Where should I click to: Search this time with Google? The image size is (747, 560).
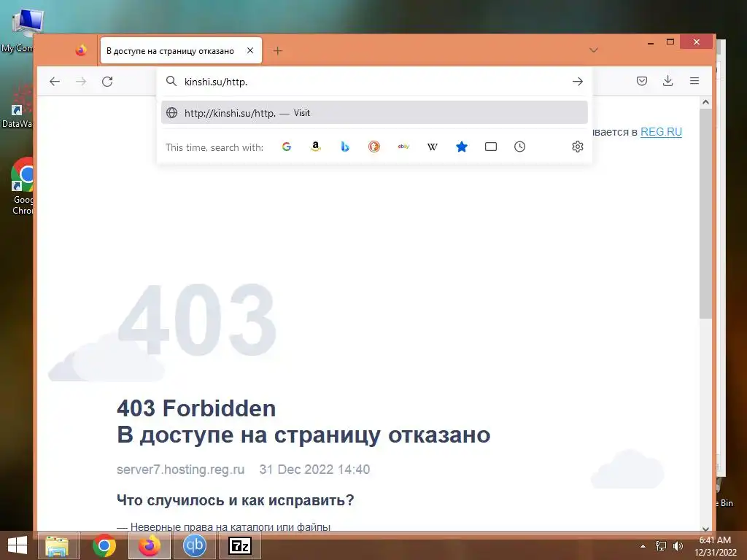[x=286, y=147]
